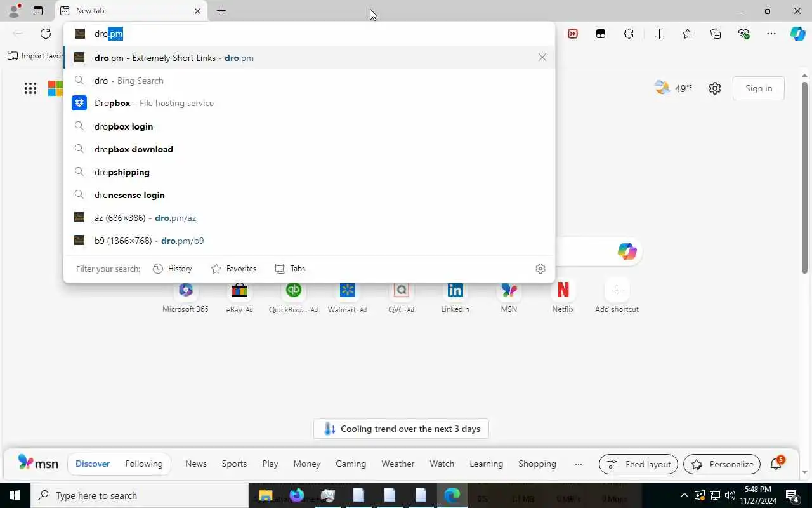The width and height of the screenshot is (812, 508).
Task: Open tab actions menu icon
Action: (38, 11)
